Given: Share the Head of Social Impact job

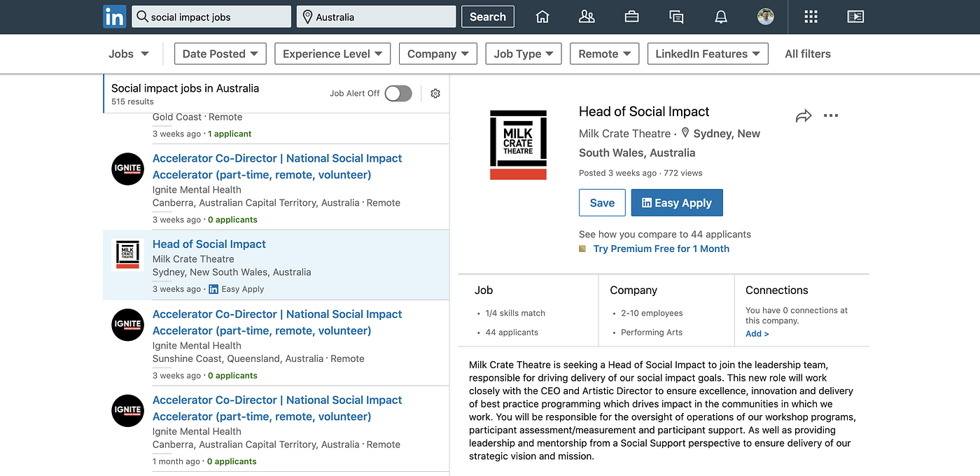Looking at the screenshot, I should pos(804,116).
